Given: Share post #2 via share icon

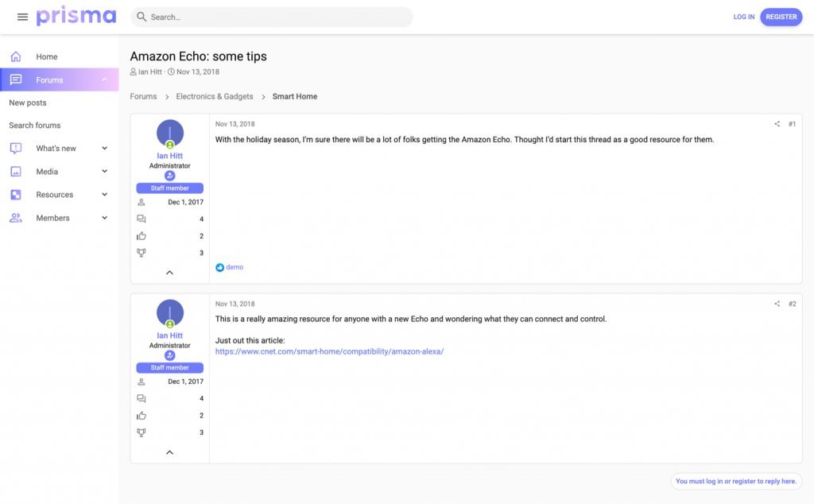Looking at the screenshot, I should [x=777, y=304].
